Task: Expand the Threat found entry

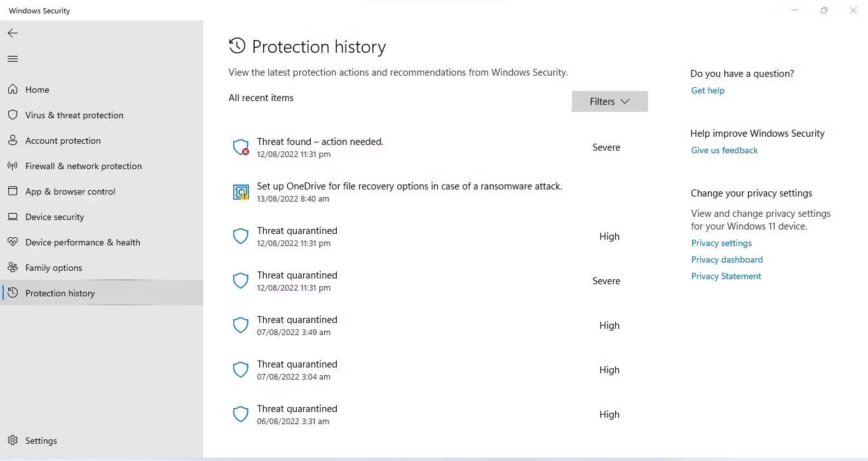Action: [320, 141]
